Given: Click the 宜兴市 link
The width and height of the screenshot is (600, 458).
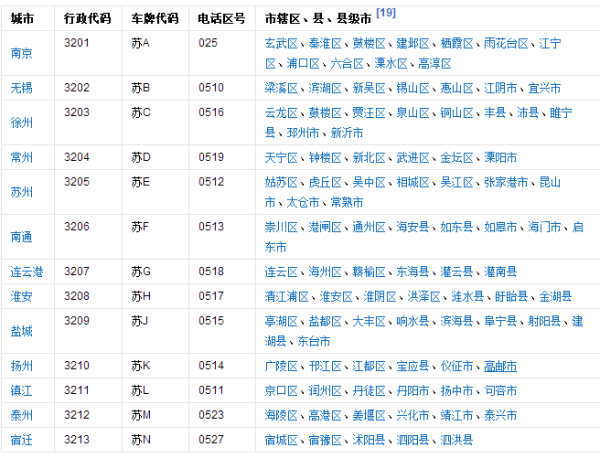Looking at the screenshot, I should (x=545, y=88).
